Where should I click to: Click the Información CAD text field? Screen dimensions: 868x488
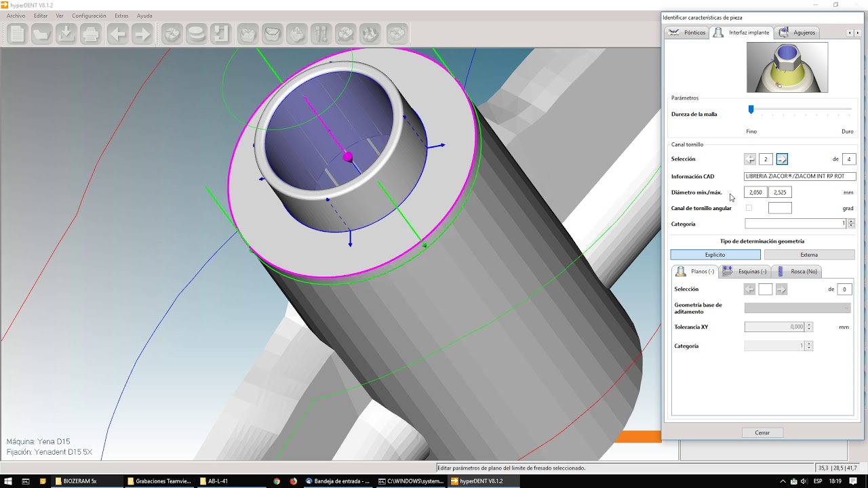point(800,176)
